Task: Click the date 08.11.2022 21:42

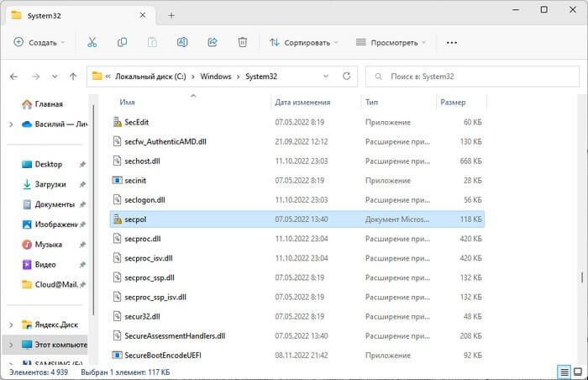Action: [x=302, y=356]
